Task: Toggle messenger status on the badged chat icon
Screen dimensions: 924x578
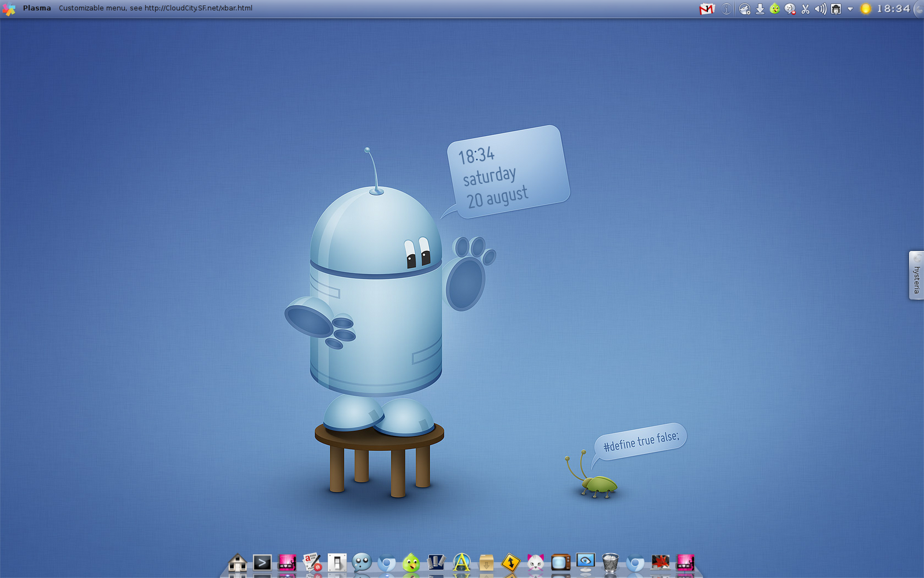Action: (789, 9)
